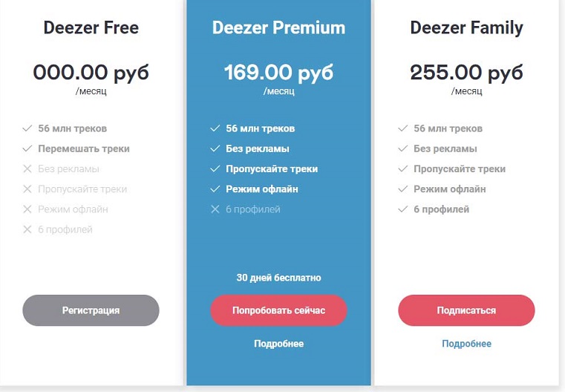Click checkmark beside 6 профилей in Family
The width and height of the screenshot is (565, 392).
(x=403, y=209)
